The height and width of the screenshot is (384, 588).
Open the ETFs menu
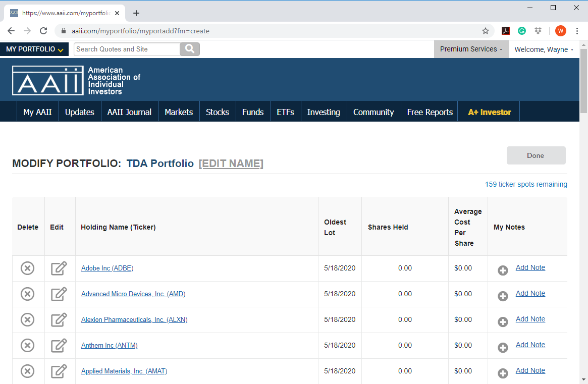point(285,112)
